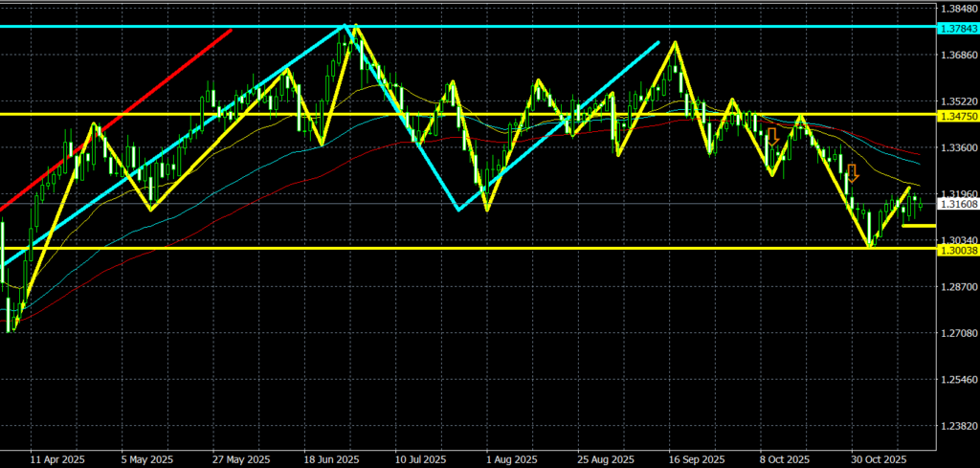Click the orange down arrow near 8 Oct
Screen dimensions: 980x468
[x=771, y=136]
